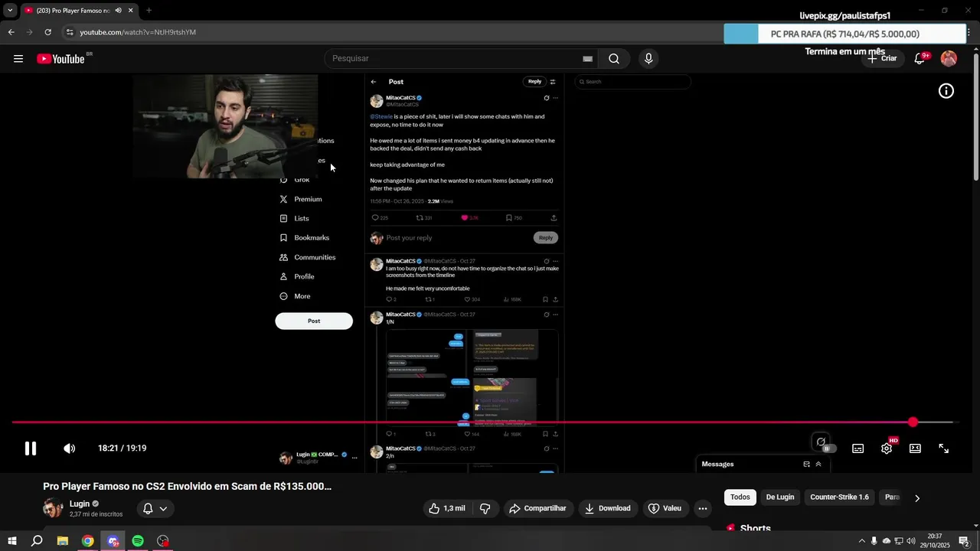Click the red progress bar scrubber
Screen dimensions: 980x551
coord(913,422)
